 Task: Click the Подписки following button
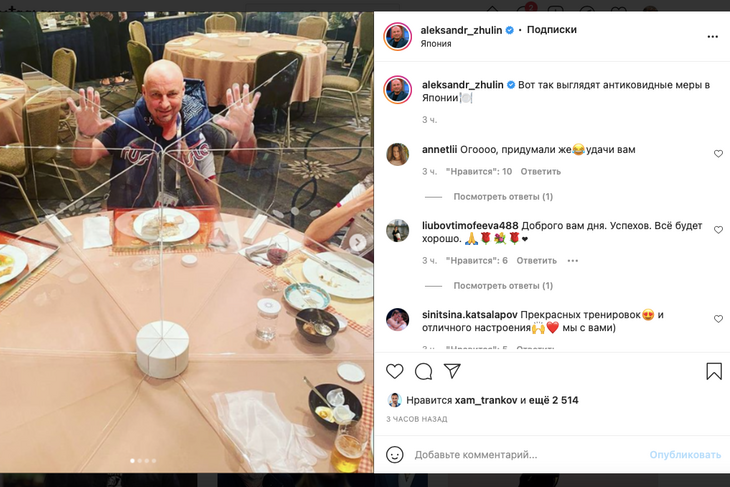point(552,30)
